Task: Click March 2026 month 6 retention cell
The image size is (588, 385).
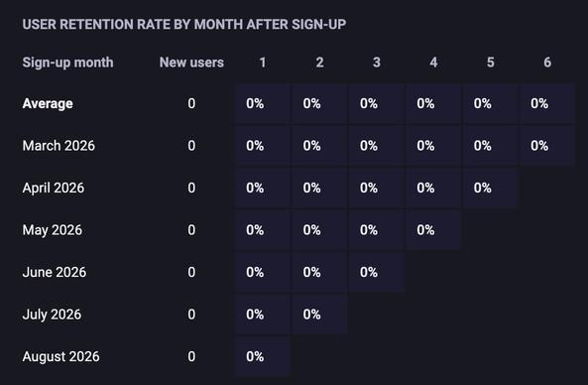Action: point(547,146)
